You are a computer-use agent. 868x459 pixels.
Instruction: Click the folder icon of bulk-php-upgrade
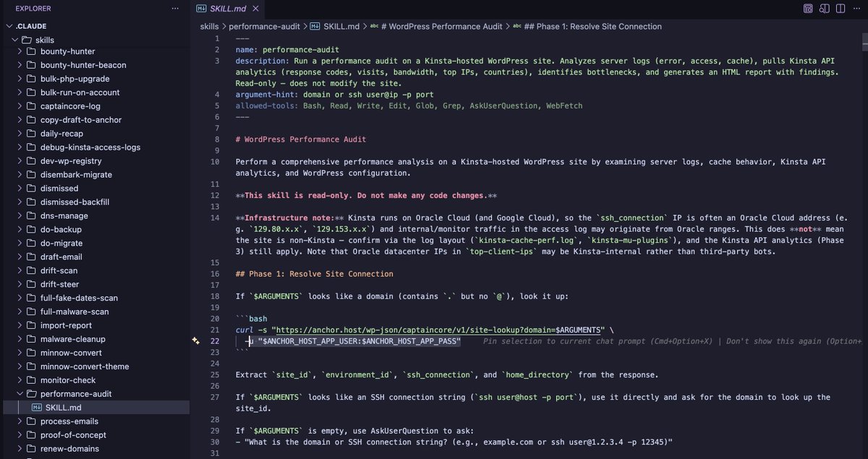click(31, 79)
